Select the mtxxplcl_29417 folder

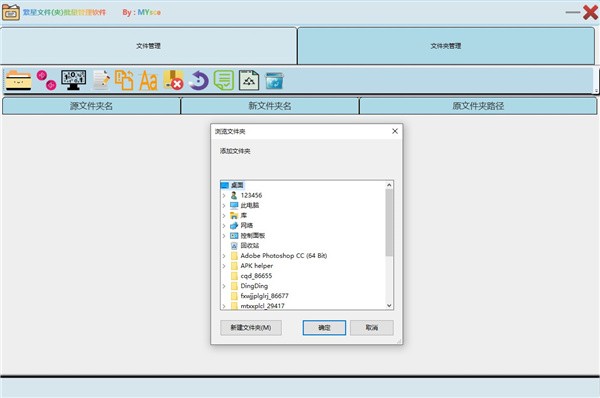[262, 306]
